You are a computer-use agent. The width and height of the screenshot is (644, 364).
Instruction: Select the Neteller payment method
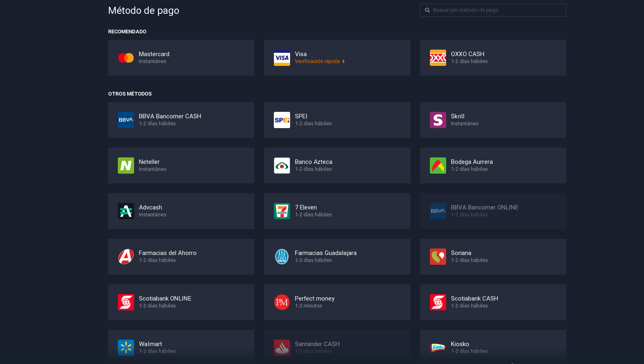(x=181, y=166)
